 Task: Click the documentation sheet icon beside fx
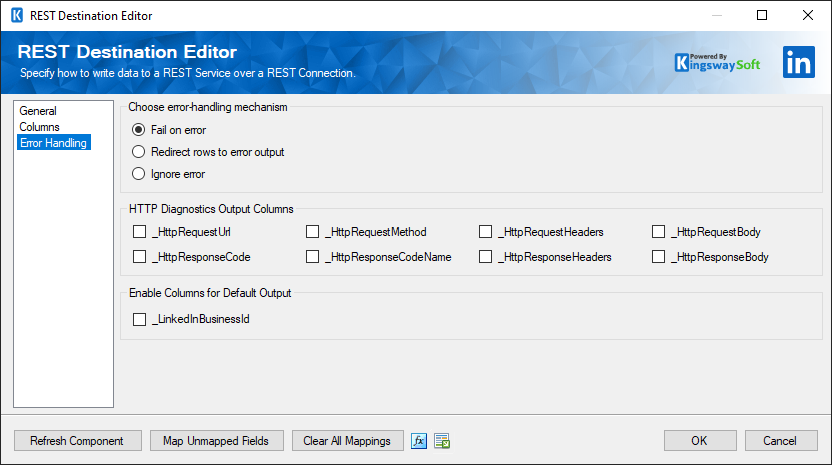tap(442, 441)
